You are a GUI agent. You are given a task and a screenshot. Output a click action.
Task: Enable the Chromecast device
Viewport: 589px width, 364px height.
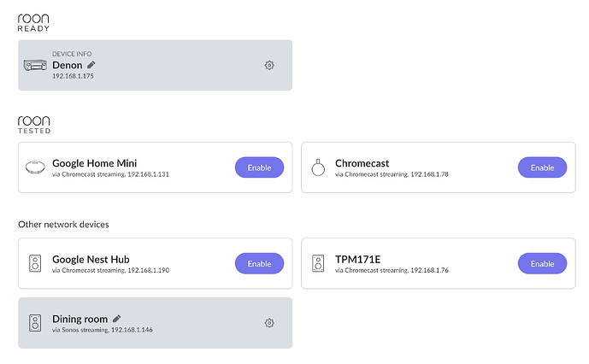click(x=542, y=167)
